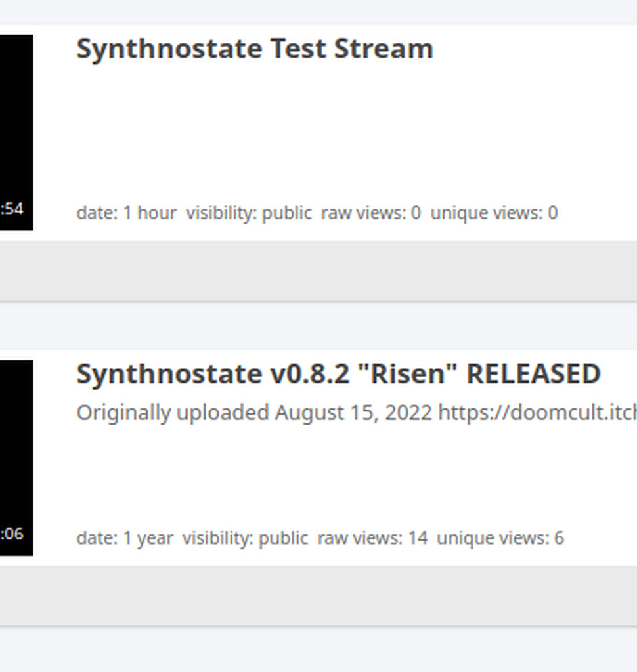The height and width of the screenshot is (672, 637).
Task: Click the gray bar below Risen video
Action: tap(318, 595)
